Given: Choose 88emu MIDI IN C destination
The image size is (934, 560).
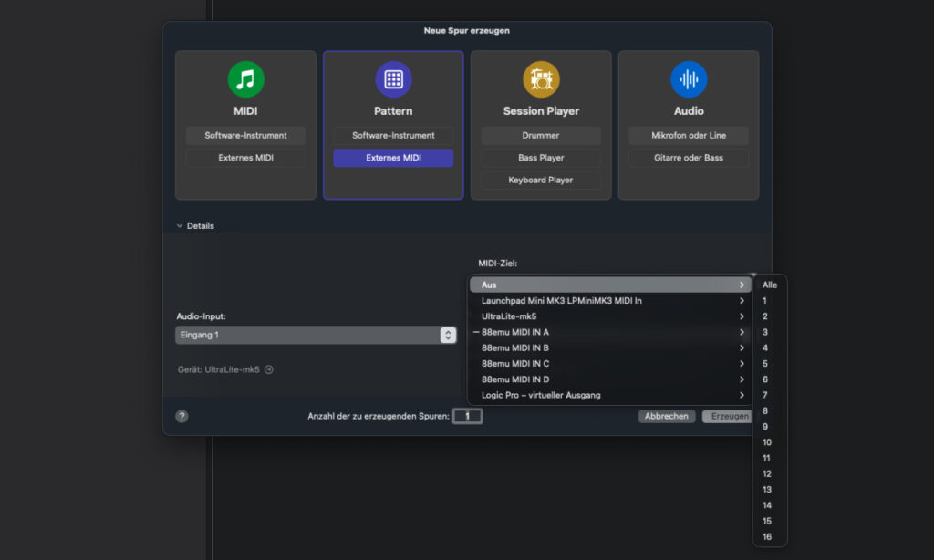Looking at the screenshot, I should [x=610, y=363].
